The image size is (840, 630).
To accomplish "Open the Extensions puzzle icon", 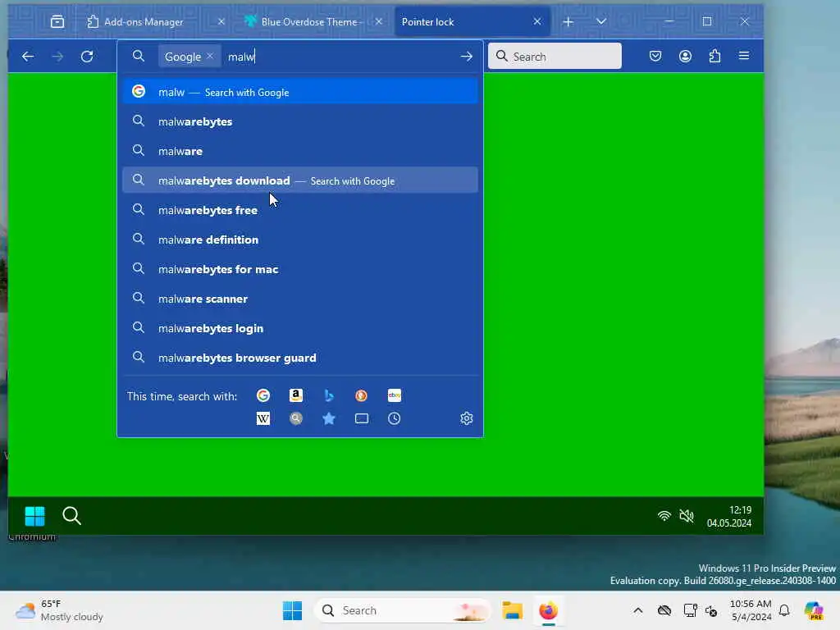I will pyautogui.click(x=714, y=57).
